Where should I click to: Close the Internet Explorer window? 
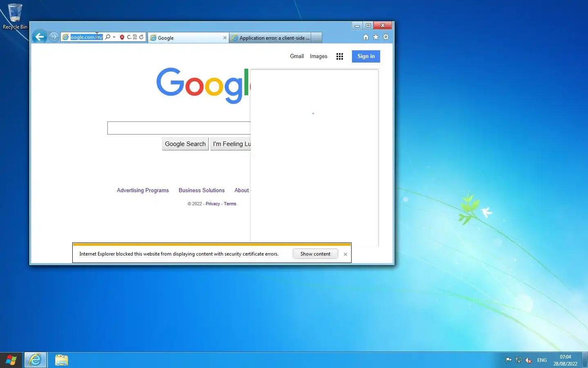pyautogui.click(x=383, y=25)
